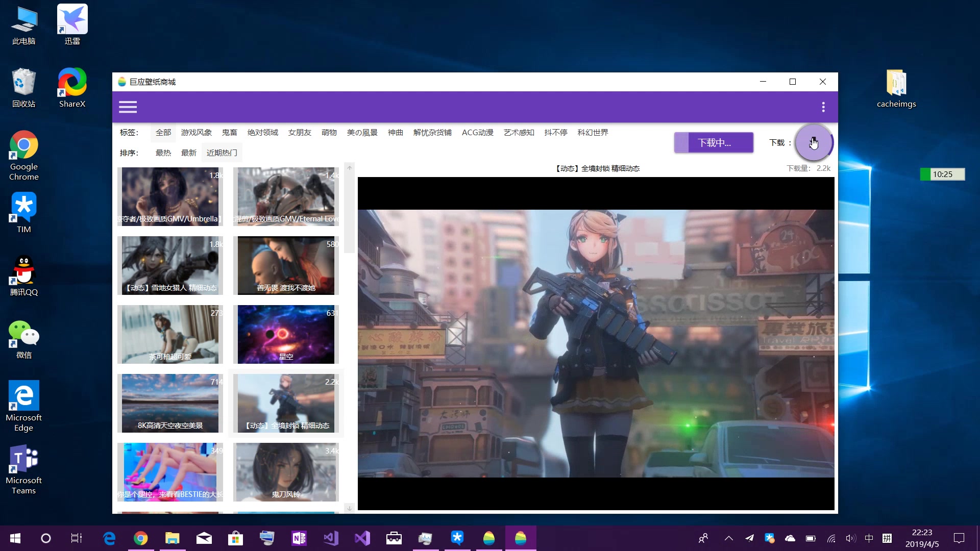Select the 最新 sorting tab
Screen dimensions: 980x551
coord(188,153)
